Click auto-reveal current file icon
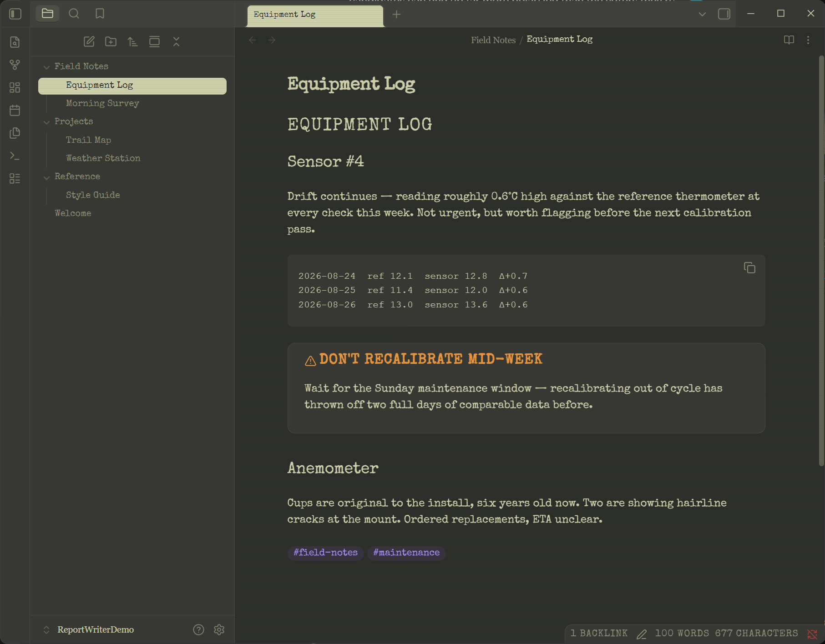This screenshot has height=644, width=825. pyautogui.click(x=155, y=42)
